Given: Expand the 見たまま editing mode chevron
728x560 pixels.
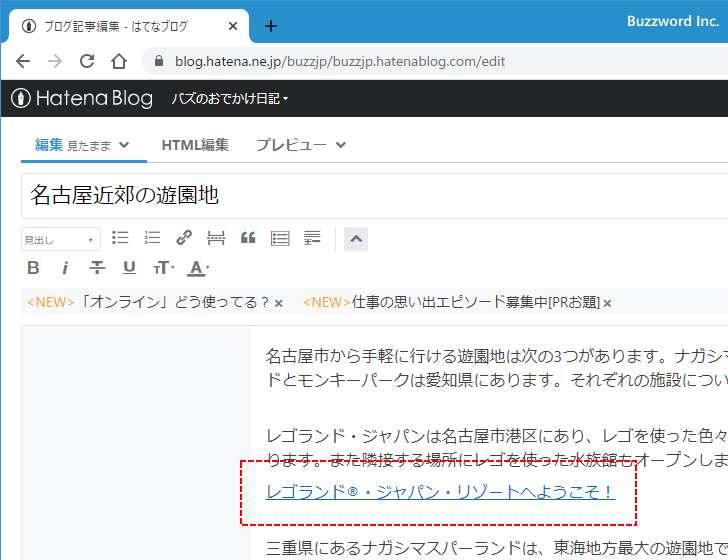Looking at the screenshot, I should (124, 145).
